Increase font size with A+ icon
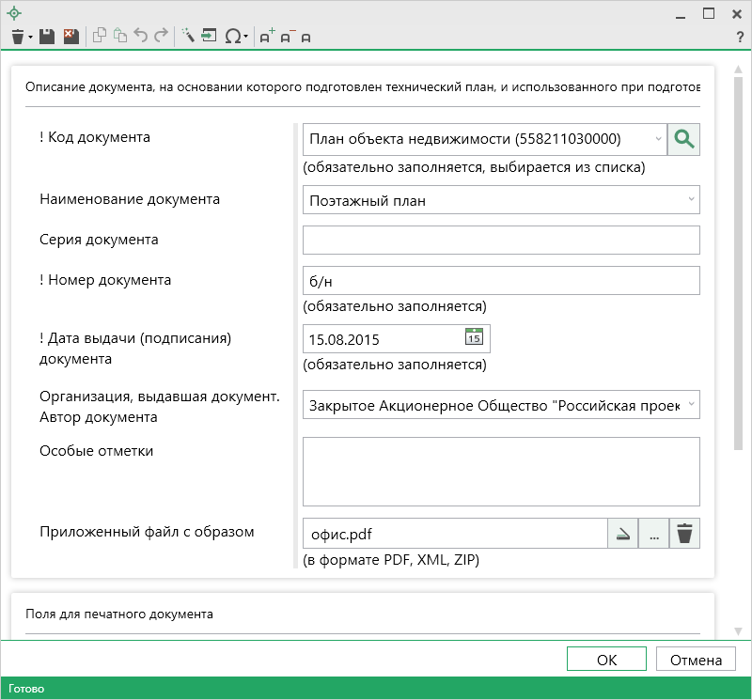 [x=267, y=37]
